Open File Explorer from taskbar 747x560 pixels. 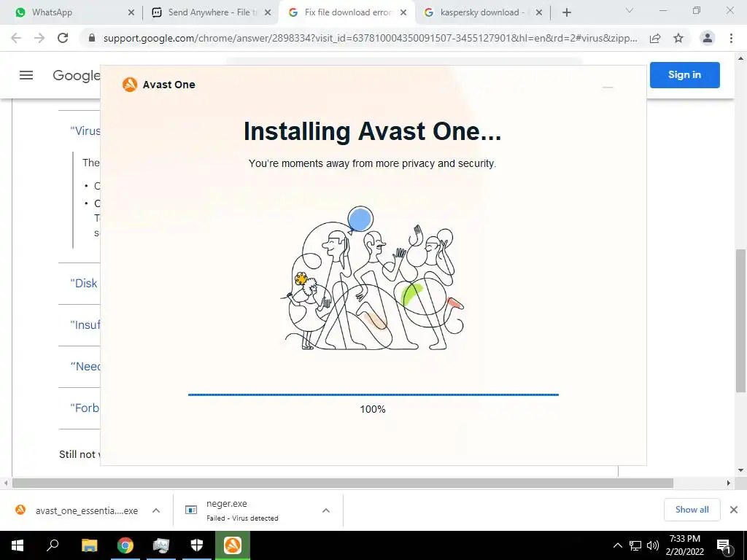pos(89,545)
